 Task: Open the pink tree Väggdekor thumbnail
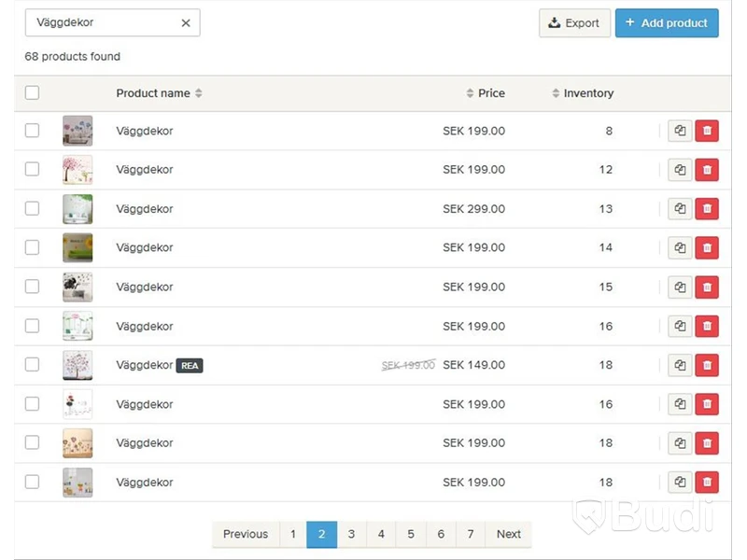point(78,170)
